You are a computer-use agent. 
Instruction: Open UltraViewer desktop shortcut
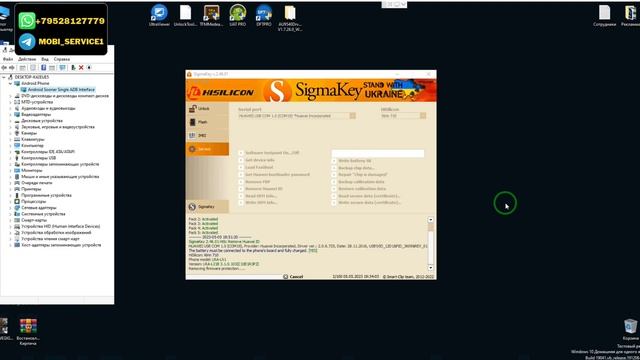click(x=159, y=16)
